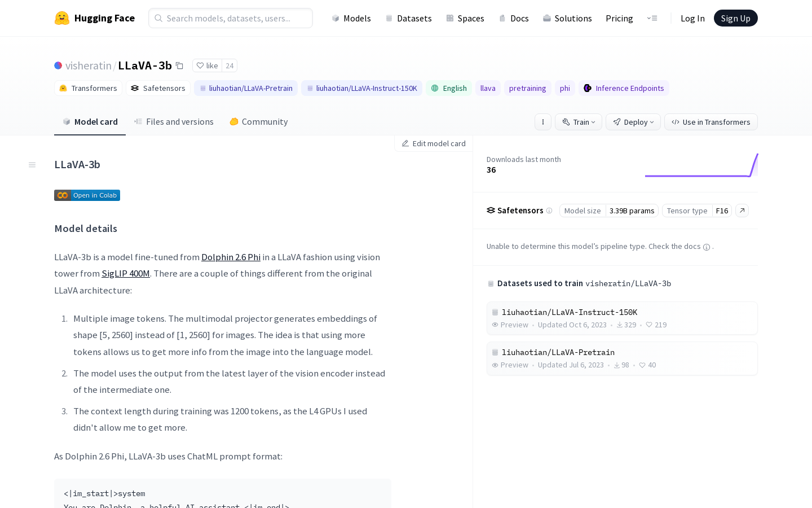Open the like count 24
This screenshot has width=812, height=508.
230,65
